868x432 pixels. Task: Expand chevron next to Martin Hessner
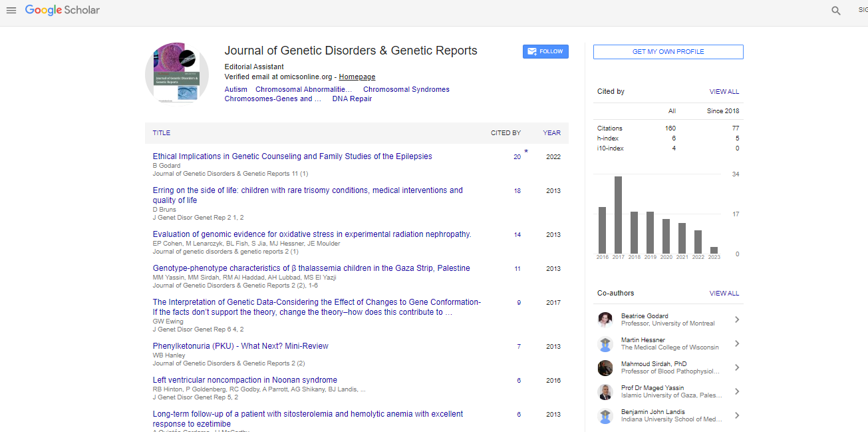click(736, 344)
